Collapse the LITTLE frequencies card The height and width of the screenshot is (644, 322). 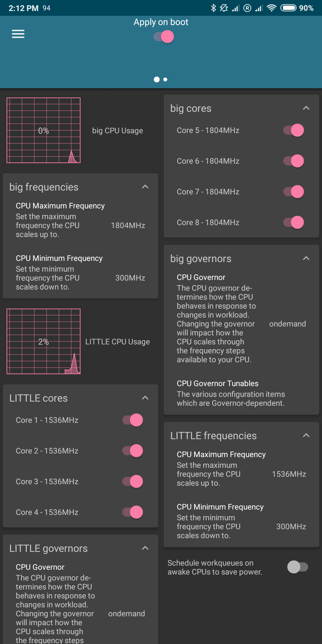click(306, 436)
